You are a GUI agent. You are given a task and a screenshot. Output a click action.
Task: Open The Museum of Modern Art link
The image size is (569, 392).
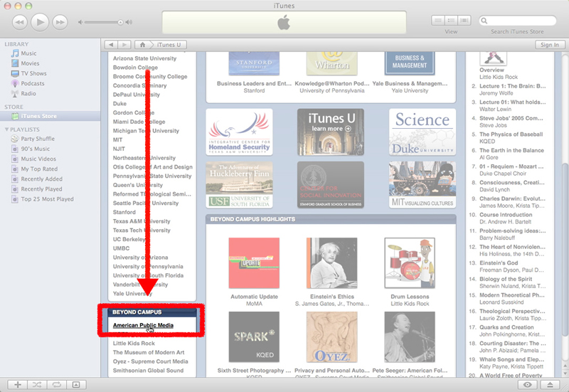click(x=149, y=352)
